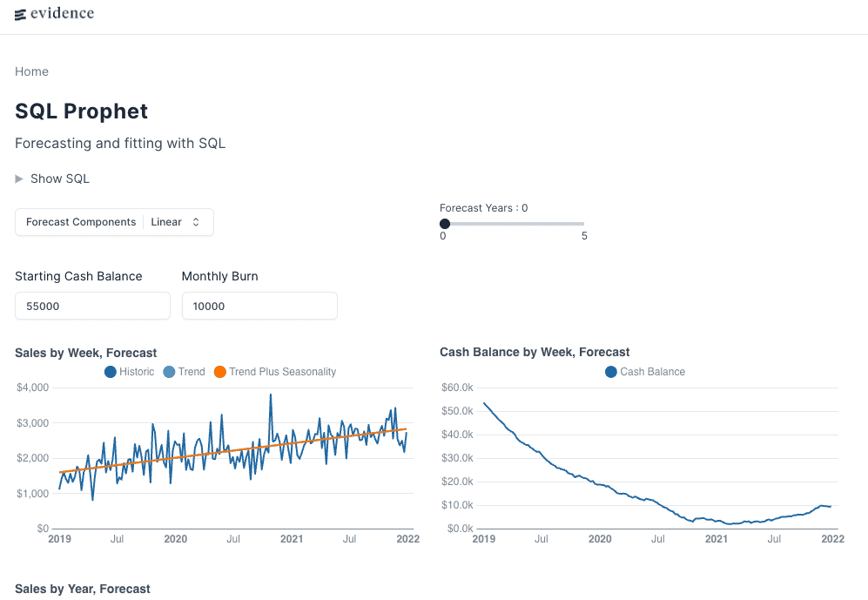The height and width of the screenshot is (600, 868).
Task: Click the SQL Prophet page heading
Action: (81, 111)
